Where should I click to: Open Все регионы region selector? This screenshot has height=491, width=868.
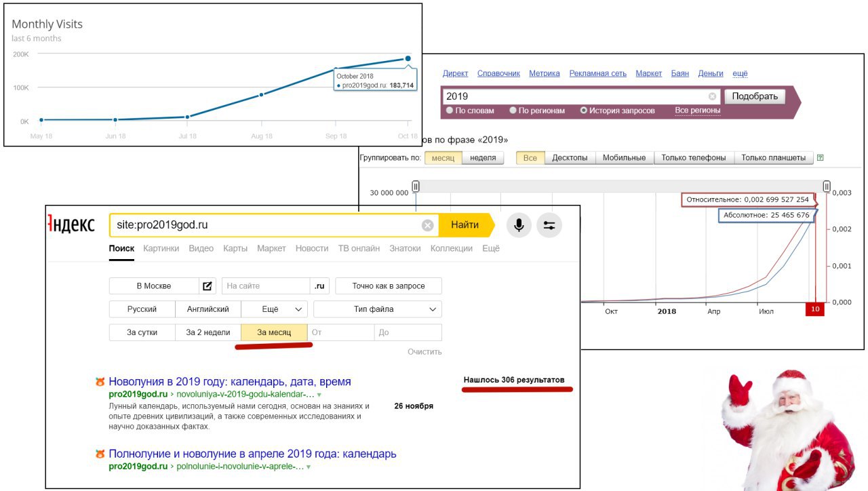click(x=698, y=111)
